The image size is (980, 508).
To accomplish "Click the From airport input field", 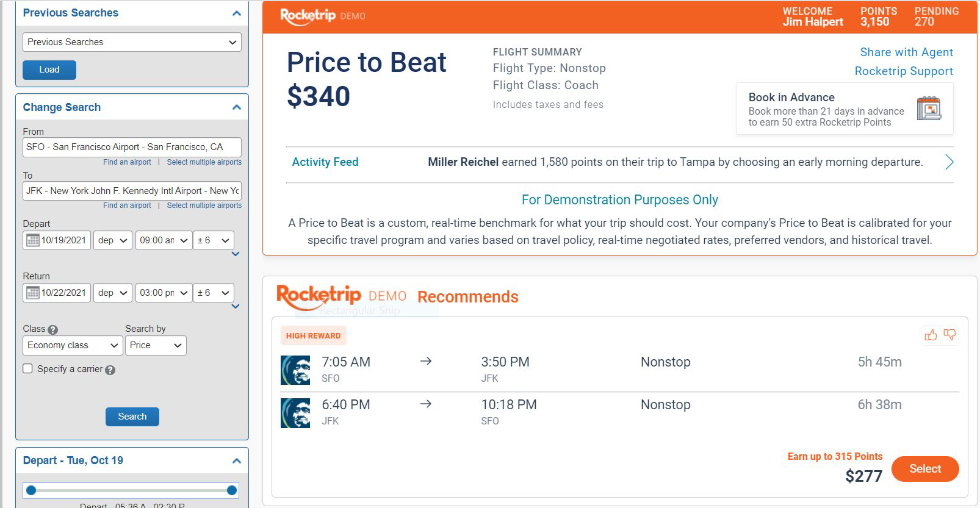I will point(132,147).
